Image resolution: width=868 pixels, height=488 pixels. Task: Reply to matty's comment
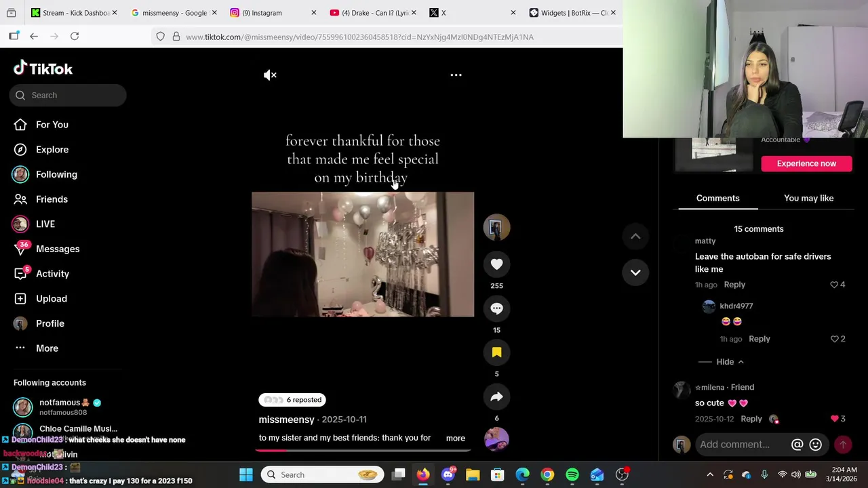(x=734, y=285)
